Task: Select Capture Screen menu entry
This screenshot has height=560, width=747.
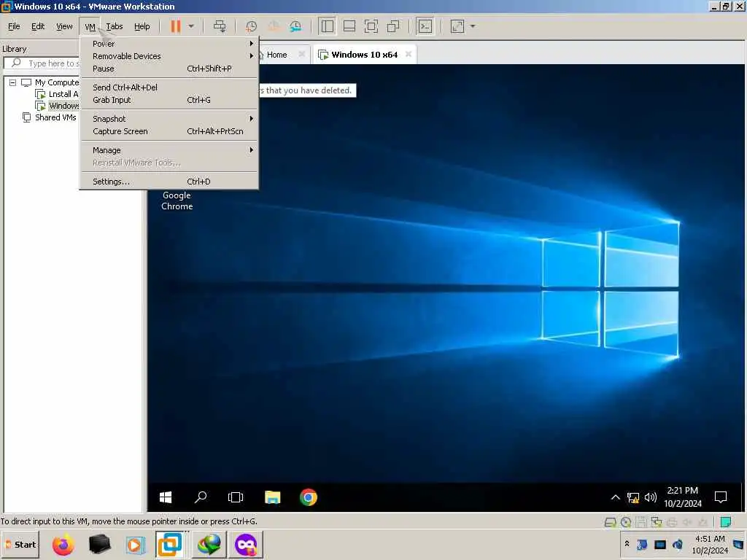Action: pos(169,131)
